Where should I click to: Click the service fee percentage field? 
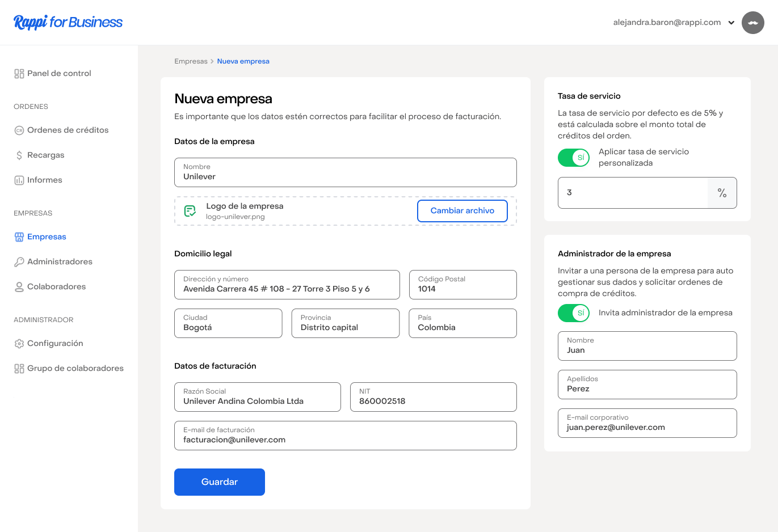click(x=632, y=193)
